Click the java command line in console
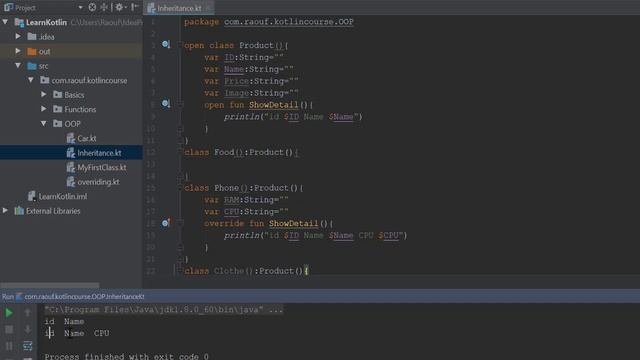The image size is (640, 360). click(163, 310)
